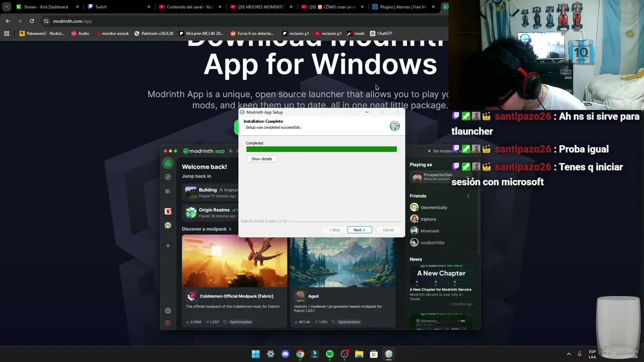Open the Chrome apps grid icon
This screenshot has height=362, width=644.
pyautogui.click(x=7, y=34)
